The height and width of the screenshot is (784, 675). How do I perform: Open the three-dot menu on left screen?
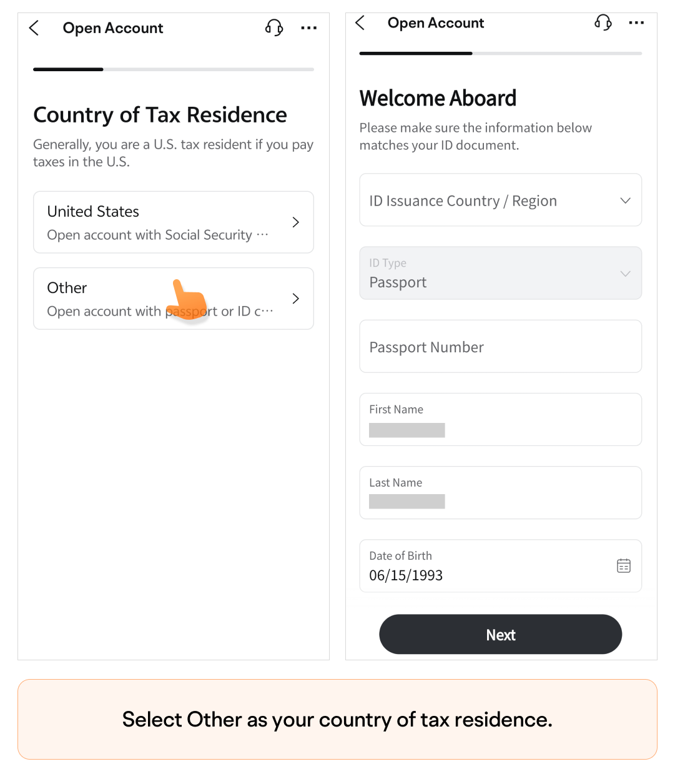308,28
